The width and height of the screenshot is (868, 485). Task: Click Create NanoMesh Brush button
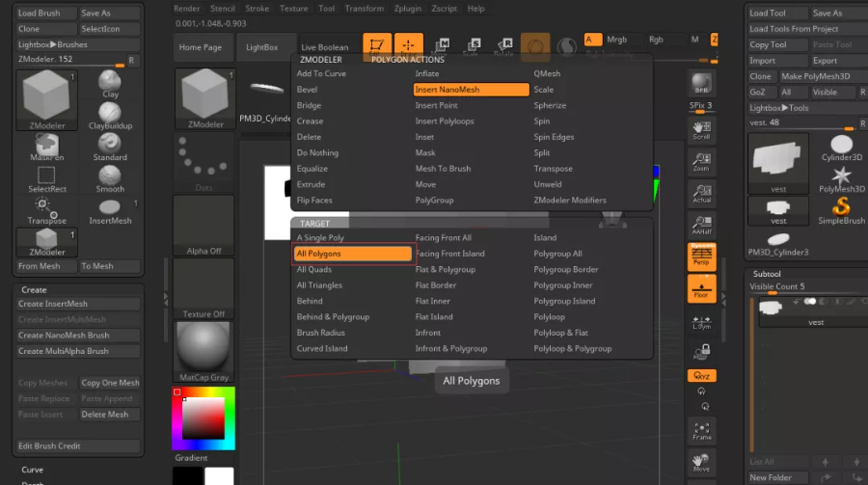coord(77,335)
